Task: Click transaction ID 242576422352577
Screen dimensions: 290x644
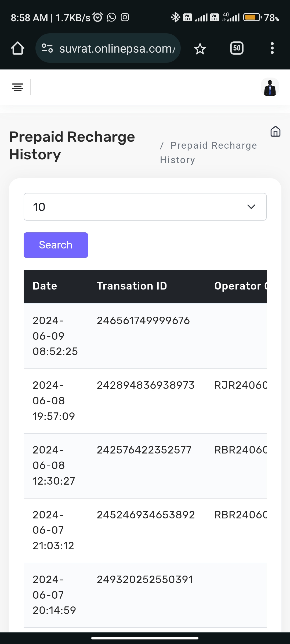Action: tap(144, 450)
